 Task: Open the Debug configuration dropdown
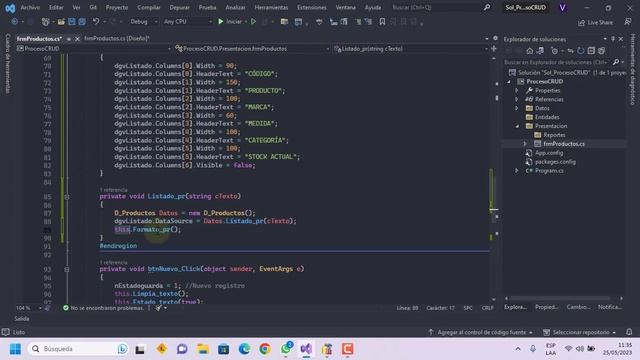(x=144, y=22)
